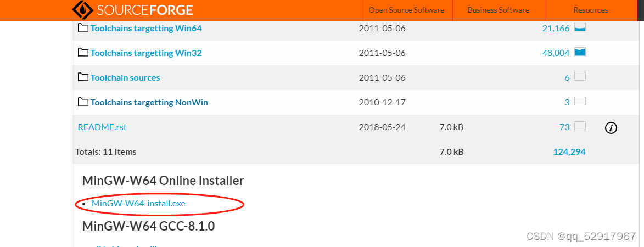Image resolution: width=644 pixels, height=247 pixels.
Task: Open the Resources menu
Action: [x=591, y=10]
